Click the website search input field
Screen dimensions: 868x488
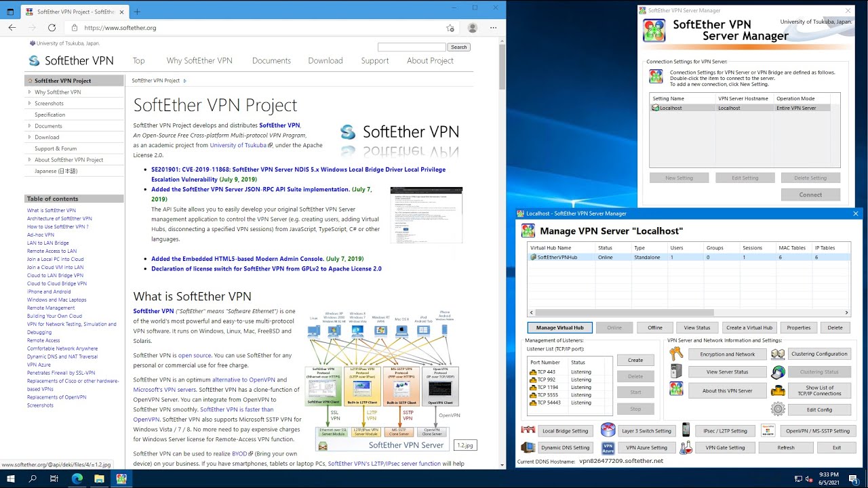412,47
